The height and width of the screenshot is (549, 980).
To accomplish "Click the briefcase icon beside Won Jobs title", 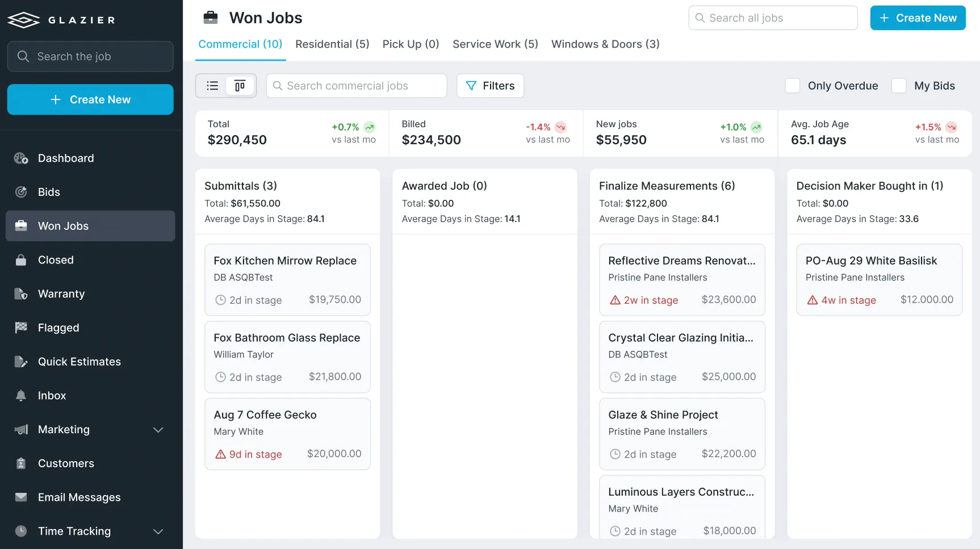I will point(211,18).
